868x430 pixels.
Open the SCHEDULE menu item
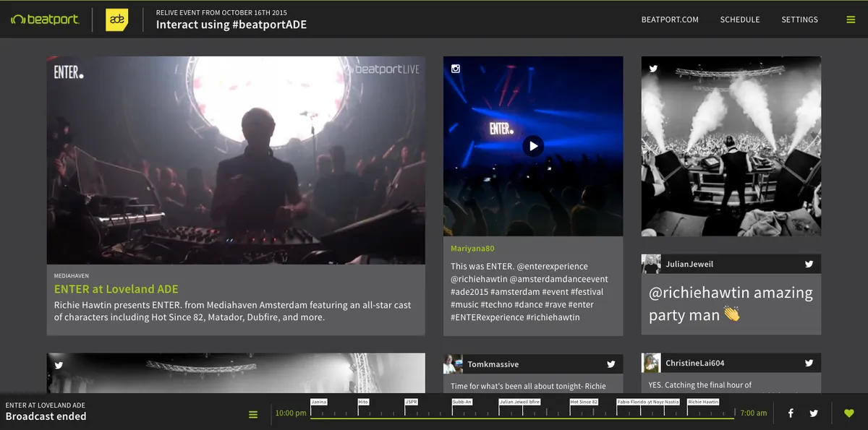pyautogui.click(x=740, y=20)
